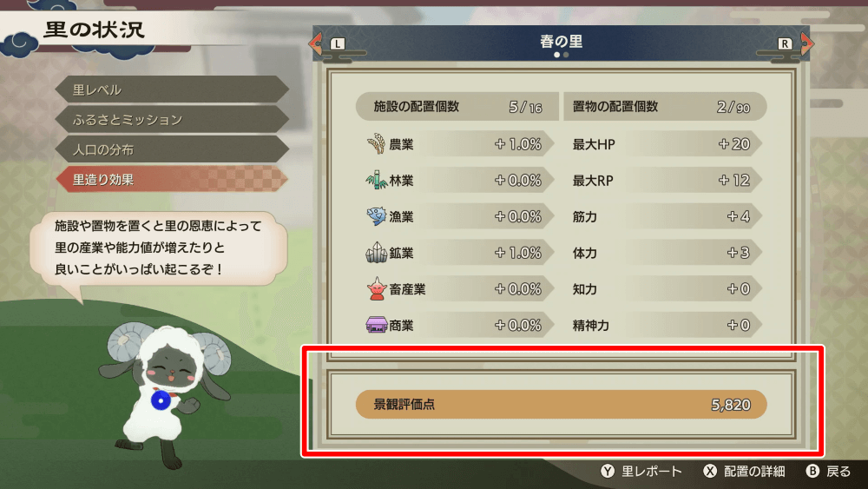Viewport: 868px width, 489px height.
Task: Click the 農業 wheat icon
Action: coord(377,144)
